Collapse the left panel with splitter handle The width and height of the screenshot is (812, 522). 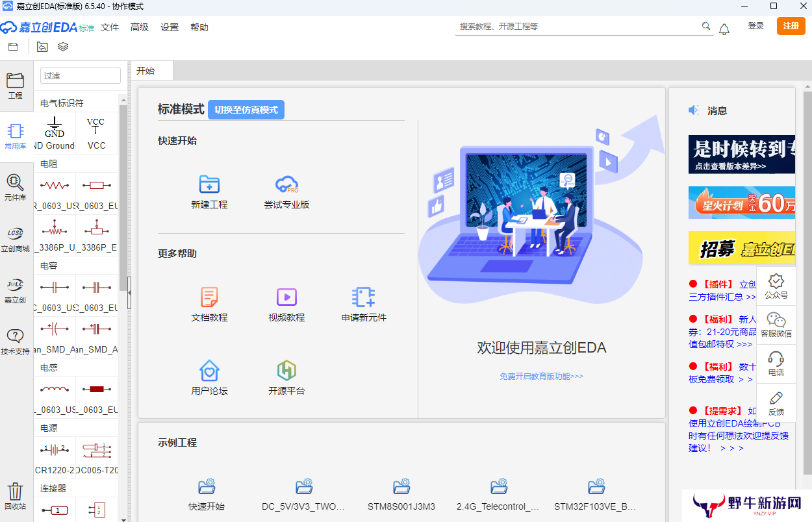coord(129,294)
